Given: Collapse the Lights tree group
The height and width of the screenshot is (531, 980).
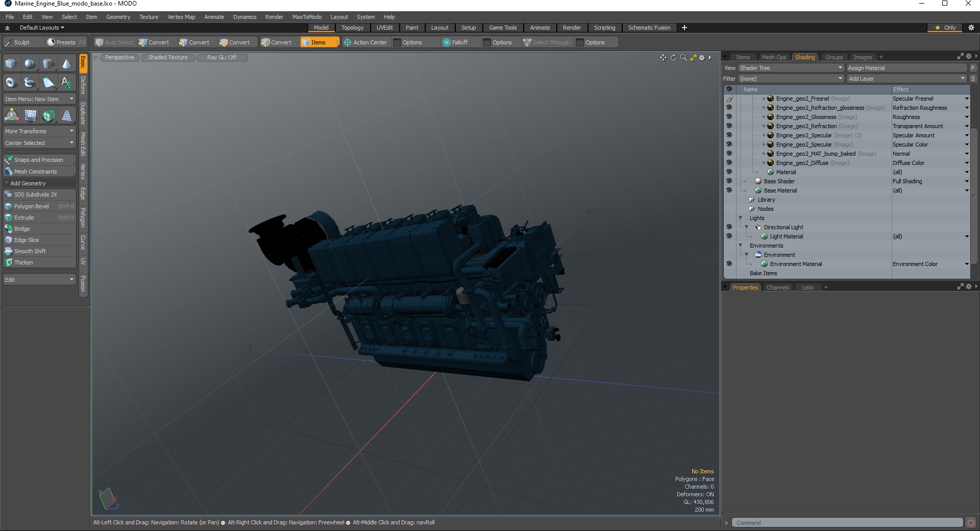Looking at the screenshot, I should (x=741, y=218).
